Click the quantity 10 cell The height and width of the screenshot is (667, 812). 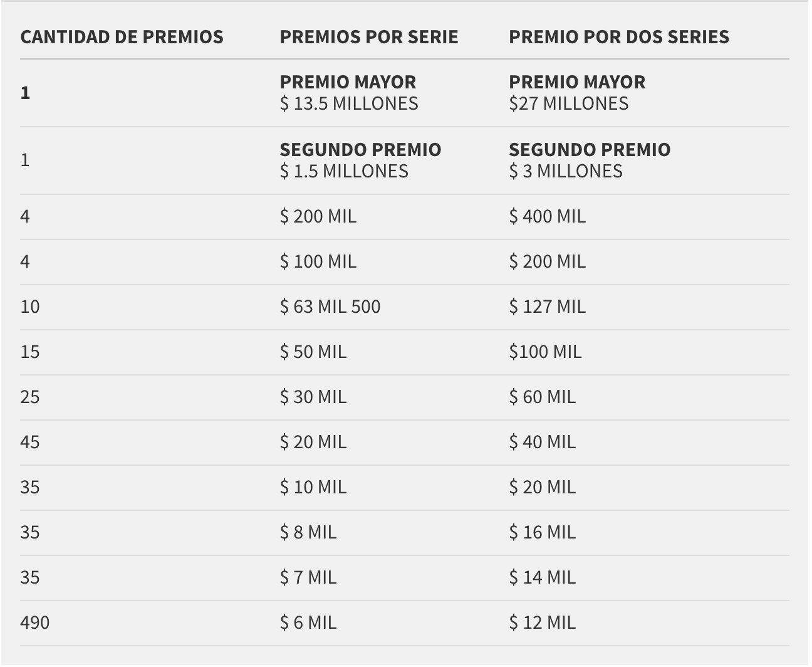click(x=30, y=307)
